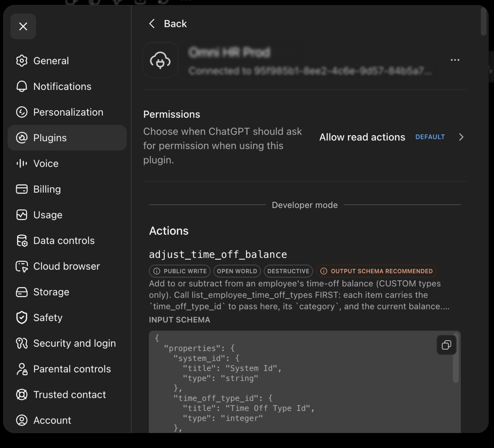Click the Permissions heading
The image size is (494, 448).
coord(172,114)
